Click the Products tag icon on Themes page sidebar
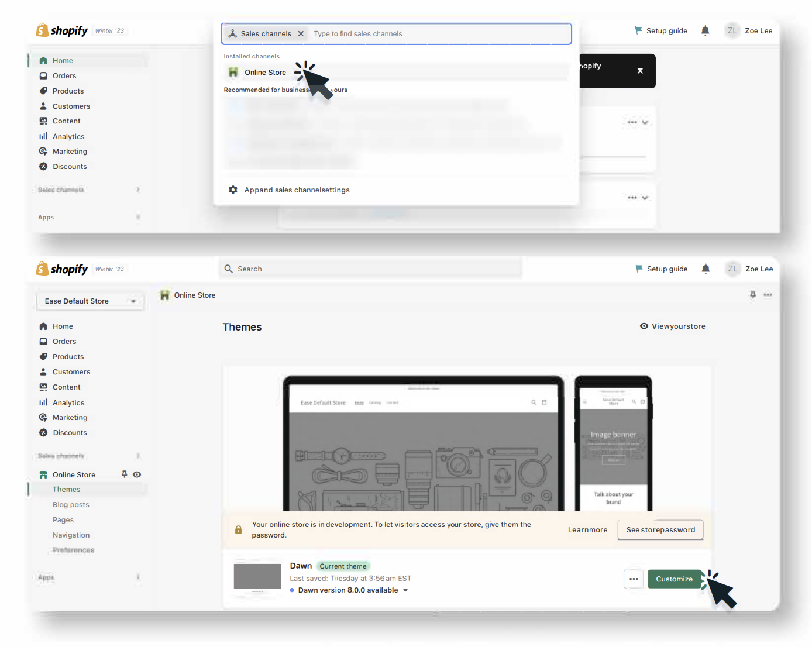This screenshot has width=812, height=647. point(43,357)
